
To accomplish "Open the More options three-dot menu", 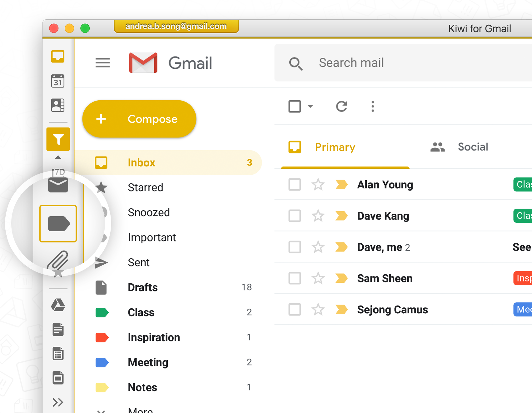I will (373, 106).
